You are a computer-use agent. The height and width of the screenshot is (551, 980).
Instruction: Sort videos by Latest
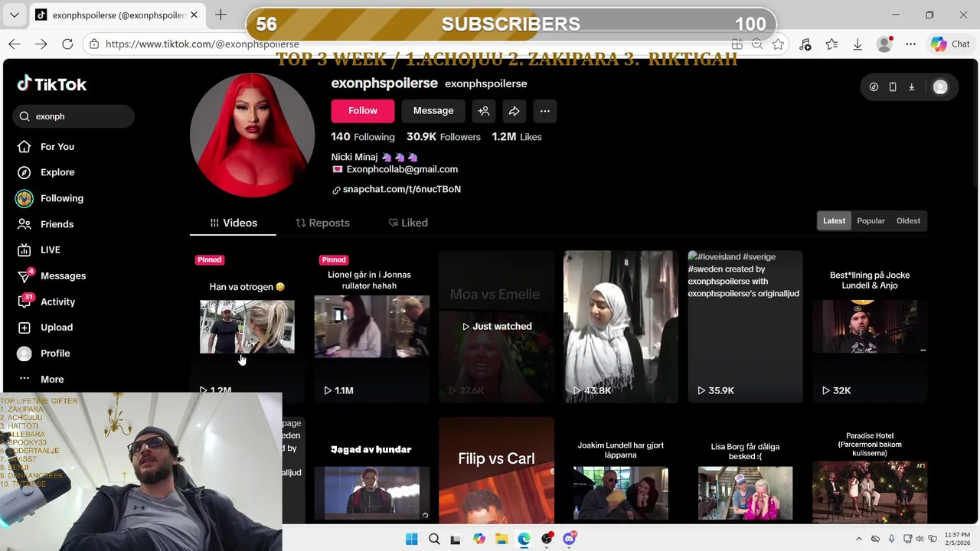pyautogui.click(x=834, y=221)
